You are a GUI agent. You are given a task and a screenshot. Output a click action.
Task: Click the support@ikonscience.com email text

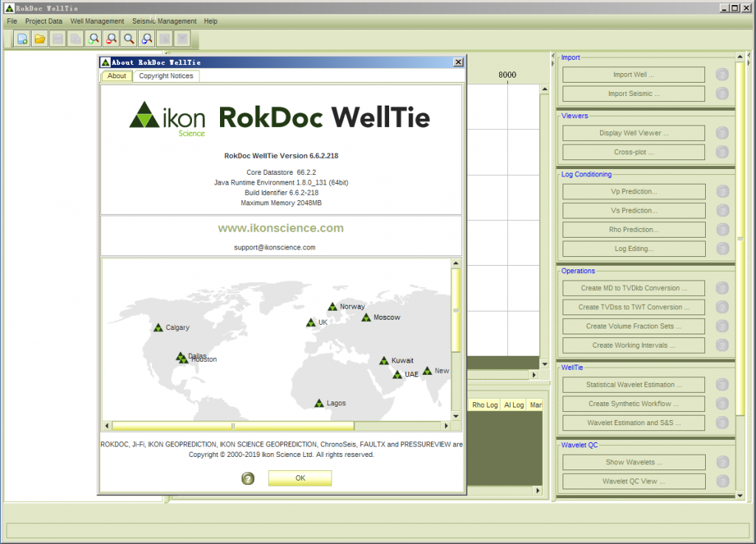tap(275, 247)
